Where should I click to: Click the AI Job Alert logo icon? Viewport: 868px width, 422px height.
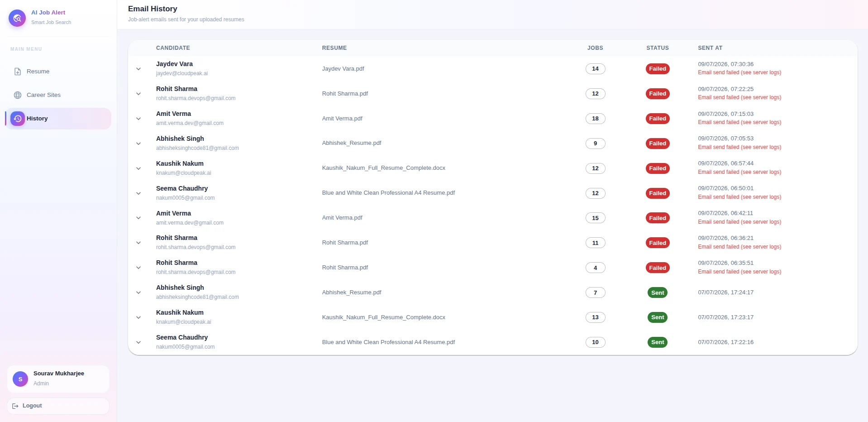pyautogui.click(x=17, y=18)
